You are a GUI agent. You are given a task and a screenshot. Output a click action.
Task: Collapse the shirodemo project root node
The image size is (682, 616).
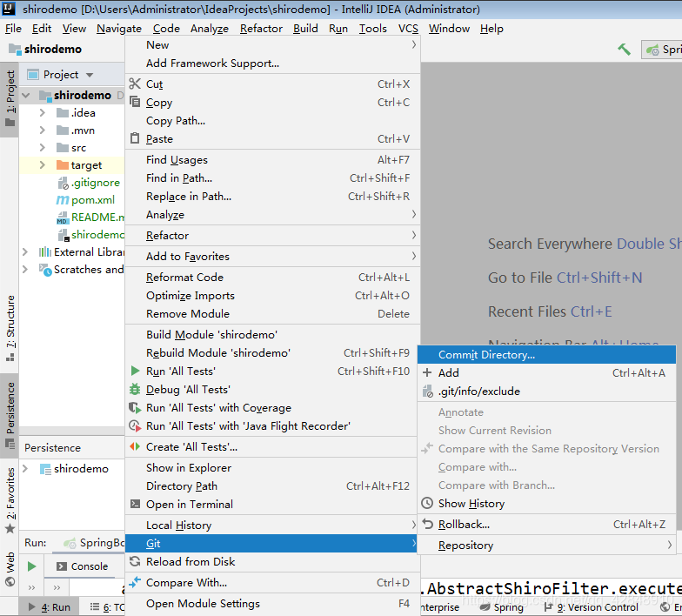point(26,95)
